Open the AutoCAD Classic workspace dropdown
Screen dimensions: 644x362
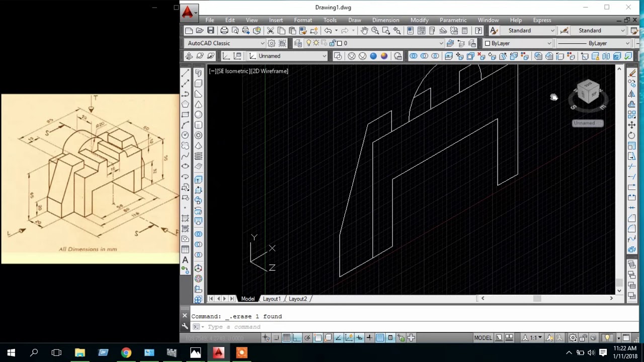[x=225, y=43]
